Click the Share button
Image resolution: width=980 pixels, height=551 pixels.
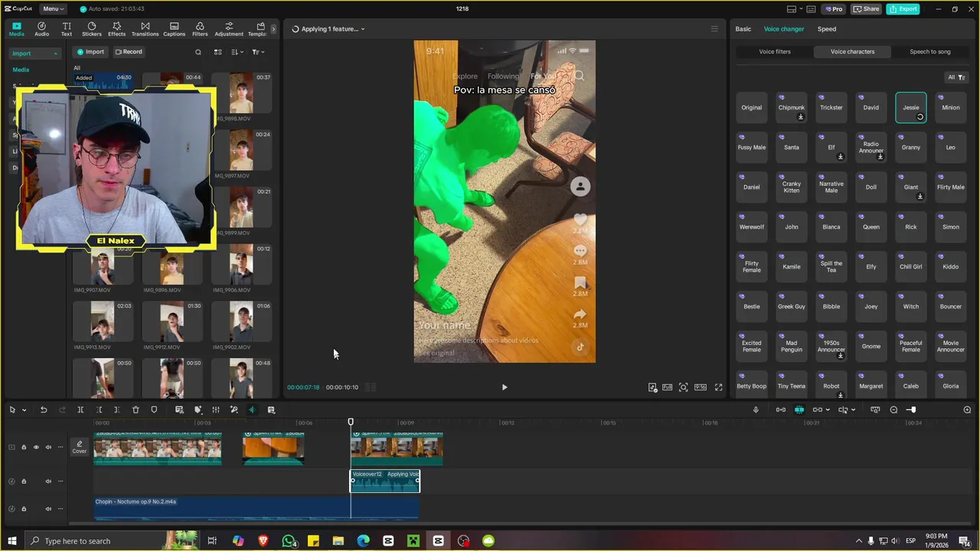(x=866, y=9)
